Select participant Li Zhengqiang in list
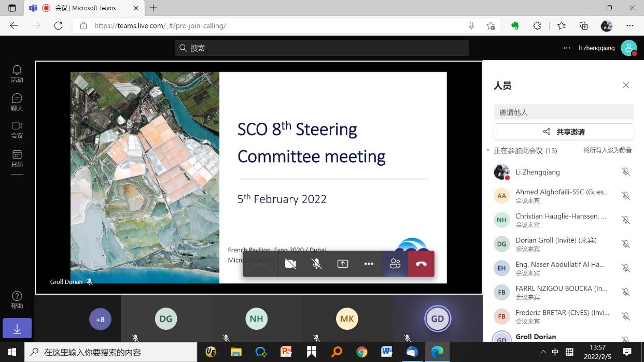This screenshot has height=362, width=644. (564, 172)
